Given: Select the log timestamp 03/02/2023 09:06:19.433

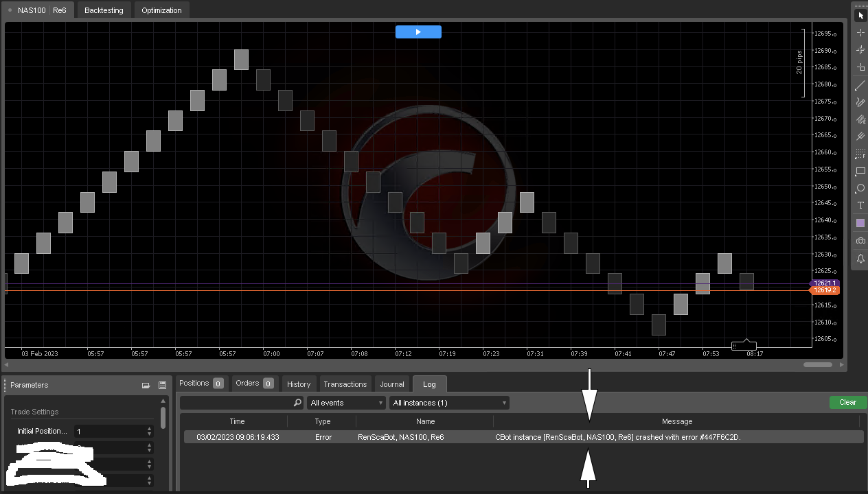Looking at the screenshot, I should pyautogui.click(x=238, y=437).
